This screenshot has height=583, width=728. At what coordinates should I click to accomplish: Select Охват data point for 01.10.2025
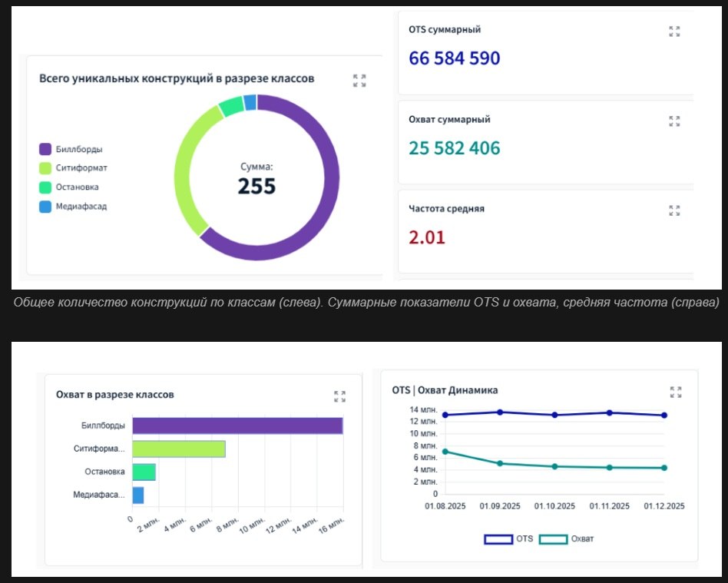click(554, 466)
